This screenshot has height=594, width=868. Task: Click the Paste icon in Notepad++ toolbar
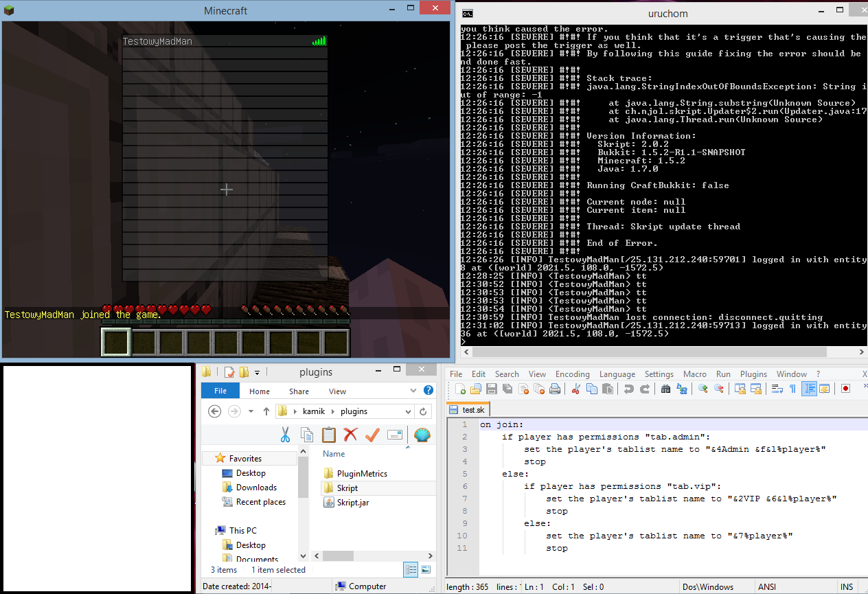(607, 389)
